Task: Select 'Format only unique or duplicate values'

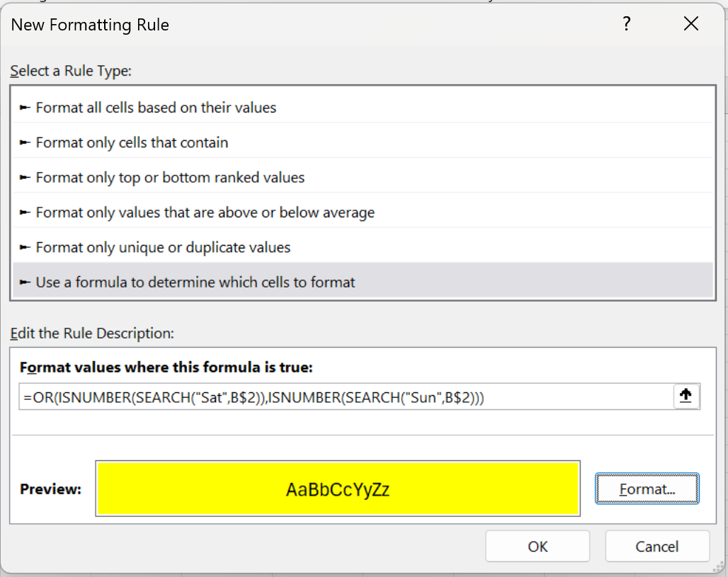Action: point(363,247)
